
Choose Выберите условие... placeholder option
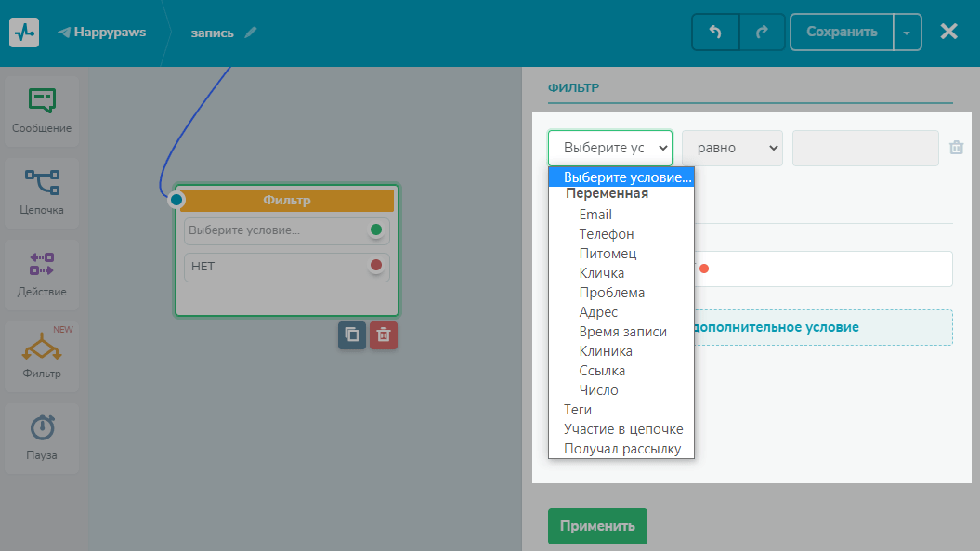pyautogui.click(x=621, y=177)
